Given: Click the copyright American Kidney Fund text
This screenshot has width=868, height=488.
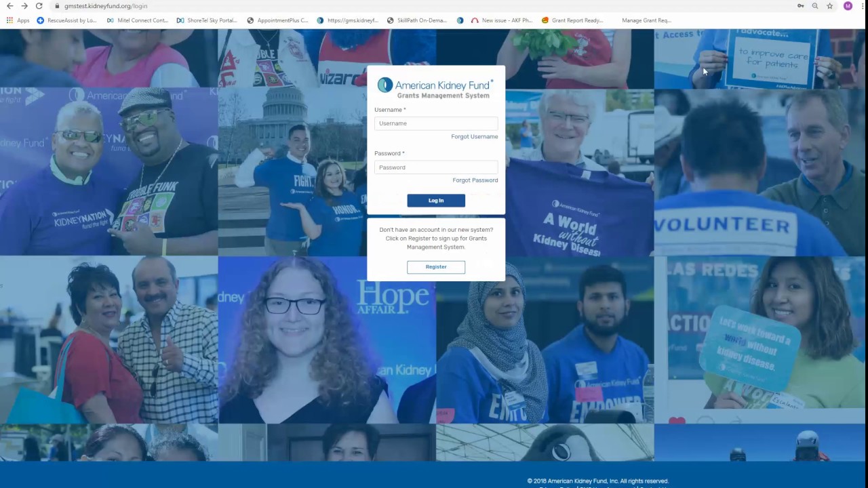Looking at the screenshot, I should point(598,481).
